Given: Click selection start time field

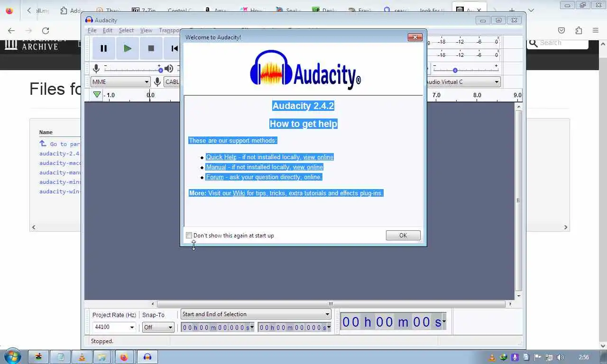Looking at the screenshot, I should (218, 327).
